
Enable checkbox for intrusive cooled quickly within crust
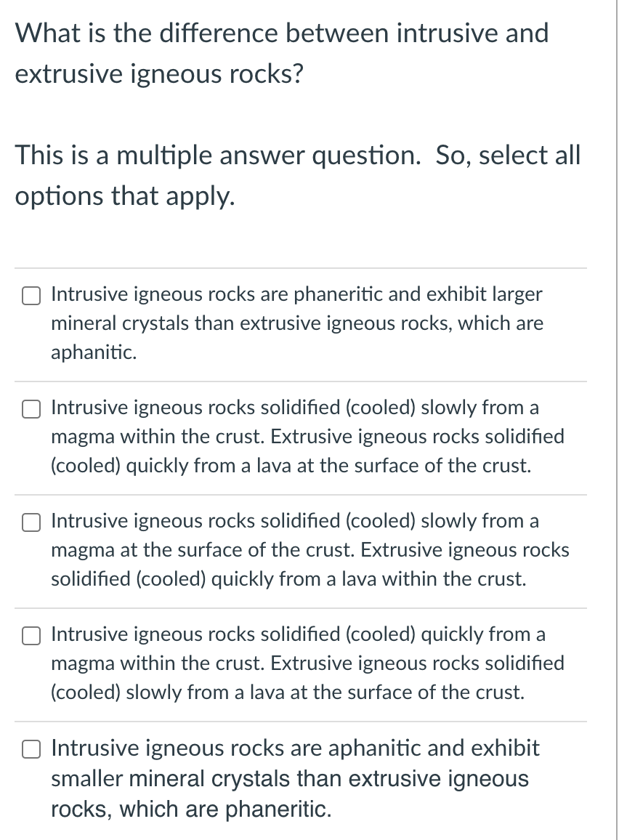click(31, 636)
